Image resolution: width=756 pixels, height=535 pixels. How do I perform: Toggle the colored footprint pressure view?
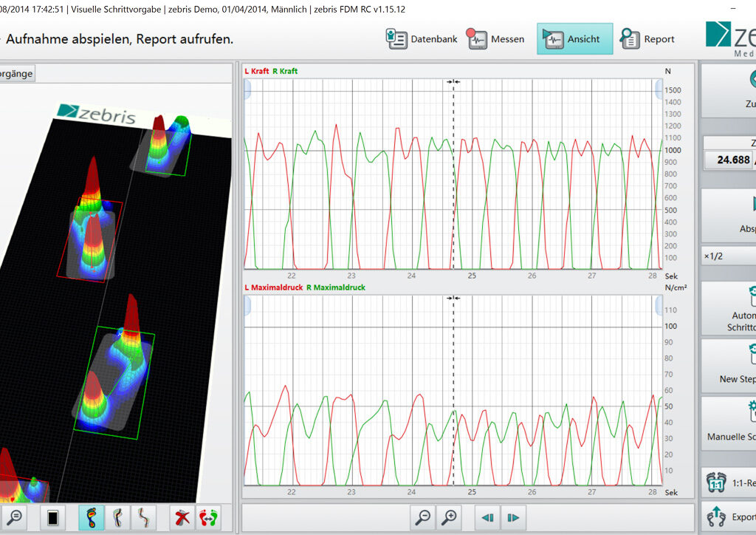coord(92,518)
